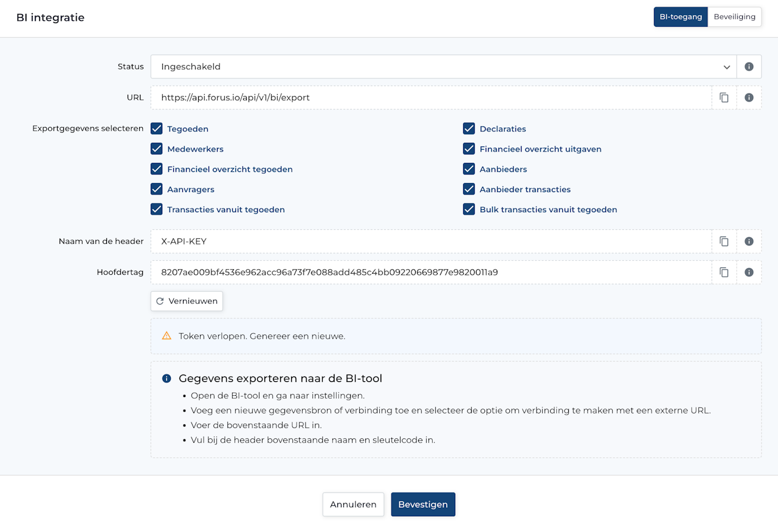Image resolution: width=778 pixels, height=532 pixels.
Task: Show info for Naam van de header
Action: [749, 241]
